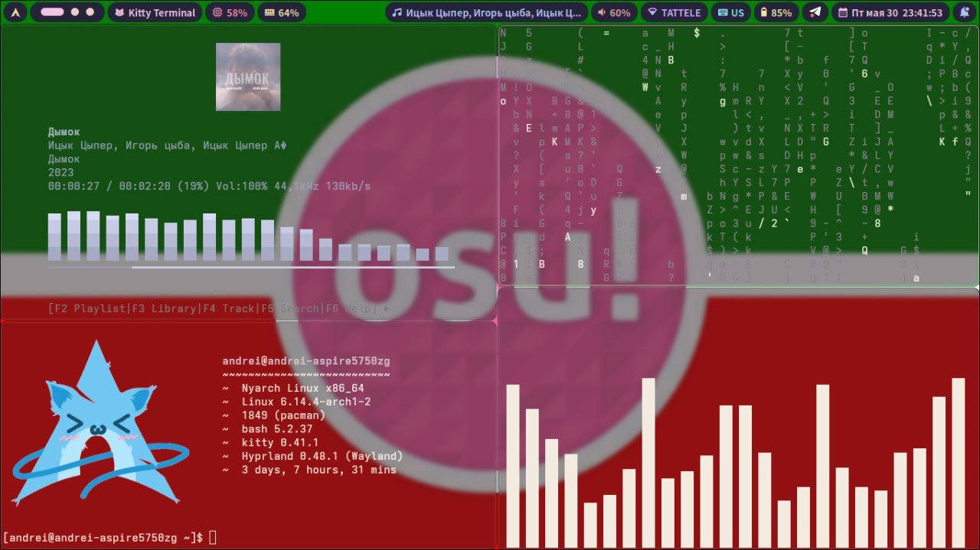Focus the matrix rain terminal window
The height and width of the screenshot is (550, 980).
(x=738, y=156)
